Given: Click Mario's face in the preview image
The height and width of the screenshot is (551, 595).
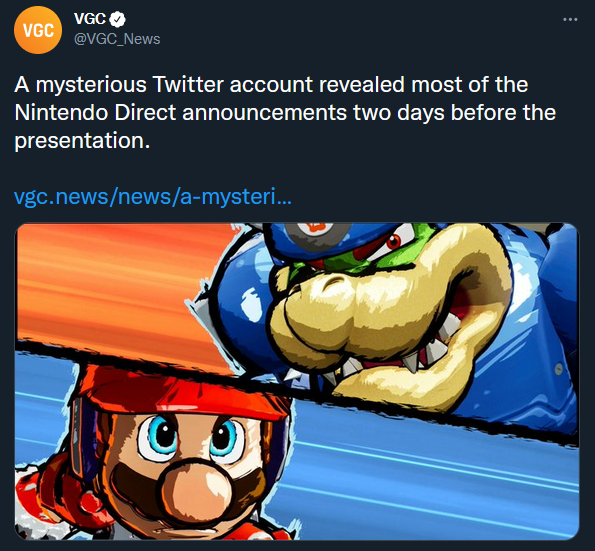Looking at the screenshot, I should (190, 467).
